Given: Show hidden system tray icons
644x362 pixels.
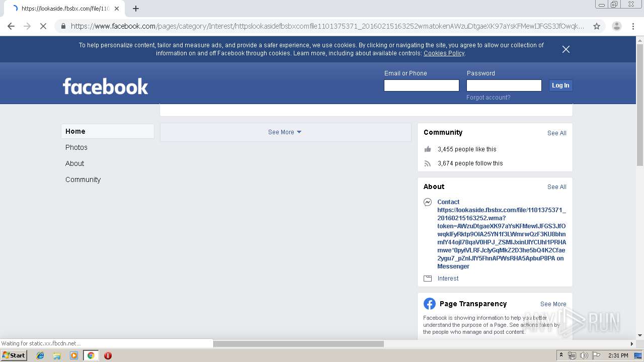Looking at the screenshot, I should click(561, 355).
